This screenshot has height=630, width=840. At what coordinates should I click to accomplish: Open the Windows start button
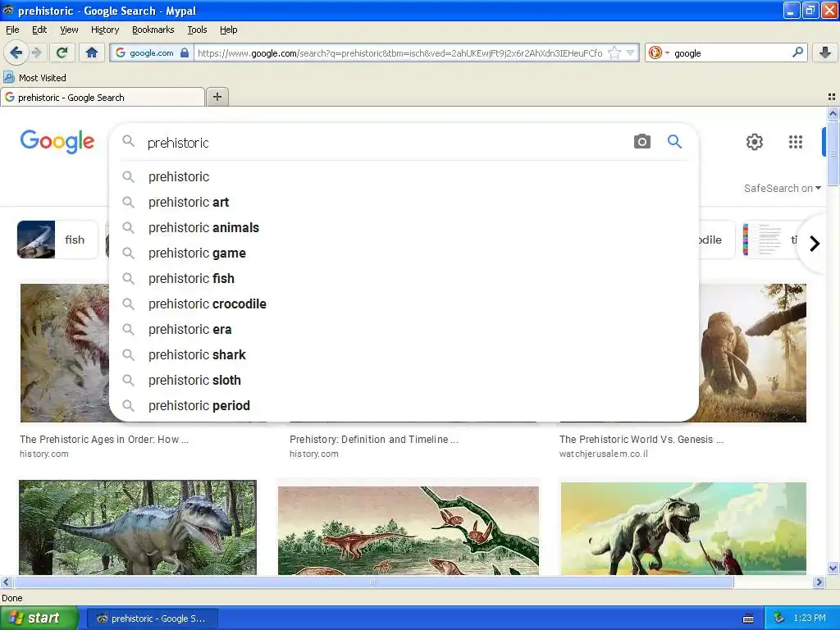(x=39, y=618)
